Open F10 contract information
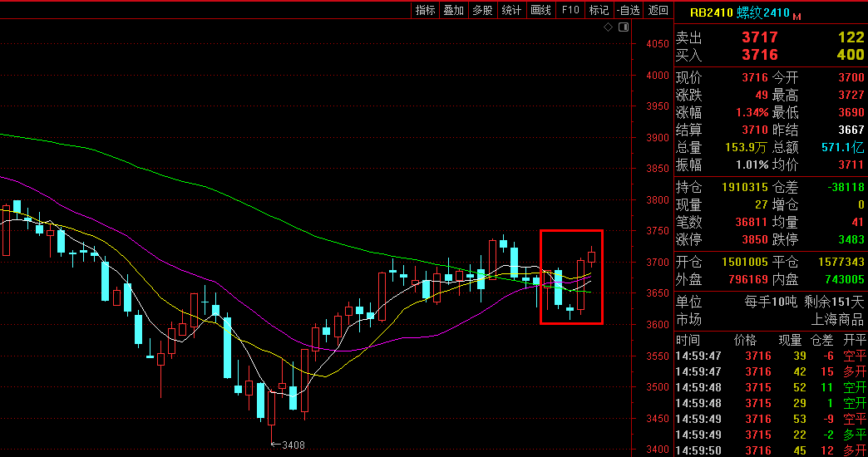 coord(570,10)
